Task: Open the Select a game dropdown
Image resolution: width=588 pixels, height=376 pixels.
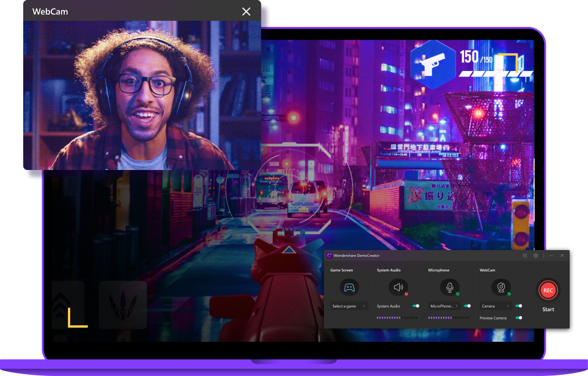Action: tap(349, 306)
